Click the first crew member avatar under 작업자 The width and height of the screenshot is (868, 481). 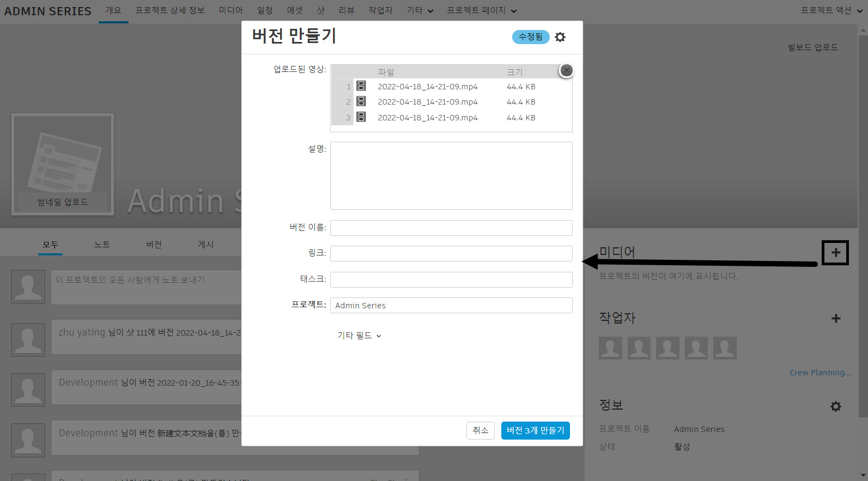(610, 348)
